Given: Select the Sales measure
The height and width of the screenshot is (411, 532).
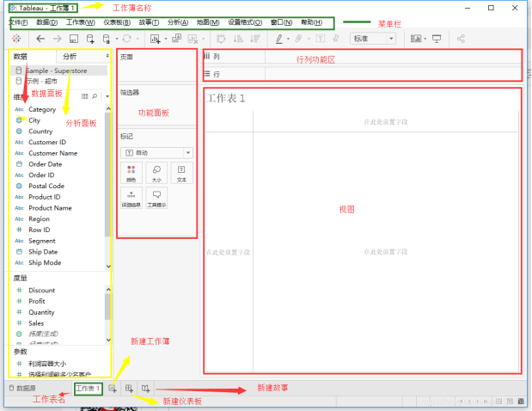Looking at the screenshot, I should point(36,323).
